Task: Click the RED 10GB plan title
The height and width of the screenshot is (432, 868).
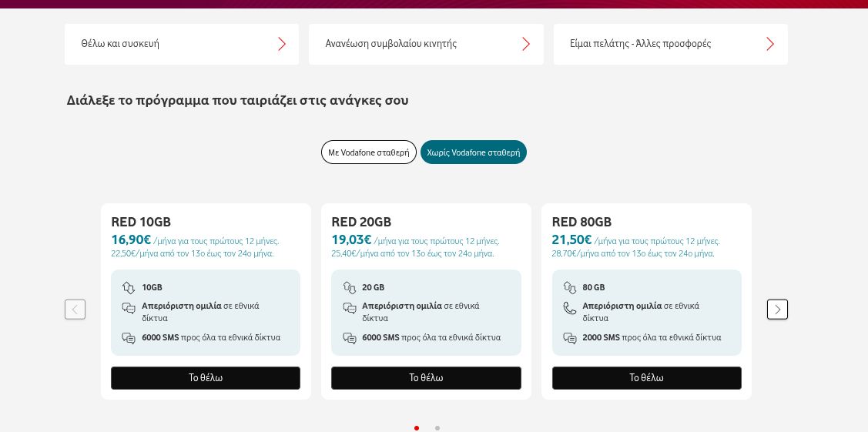Action: 141,223
